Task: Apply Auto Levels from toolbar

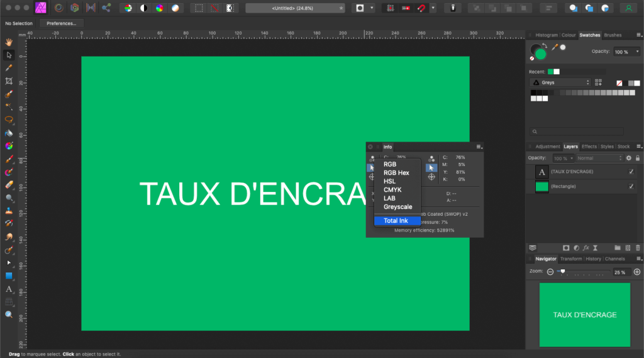Action: (x=128, y=8)
